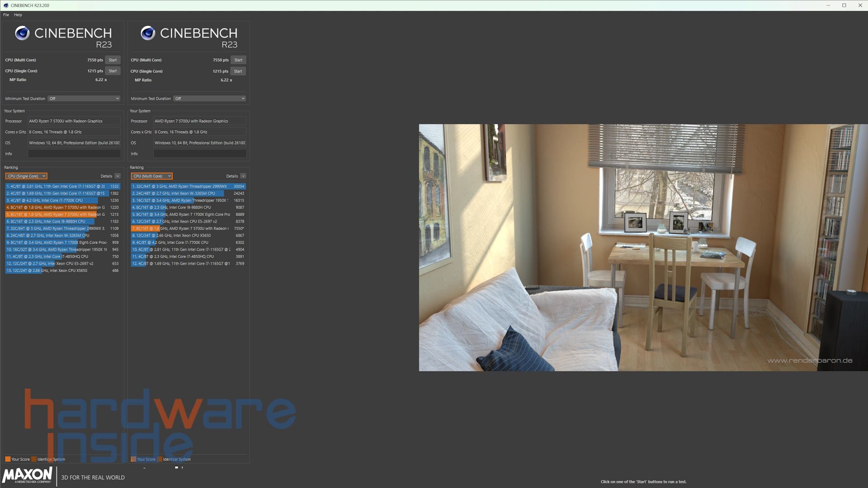
Task: Start CPU Single Core test in left panel
Action: point(113,71)
